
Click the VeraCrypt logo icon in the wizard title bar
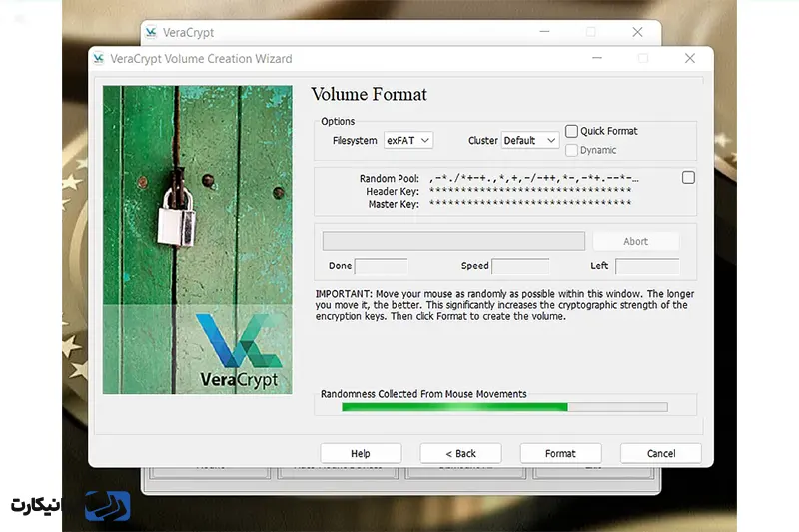pyautogui.click(x=98, y=59)
